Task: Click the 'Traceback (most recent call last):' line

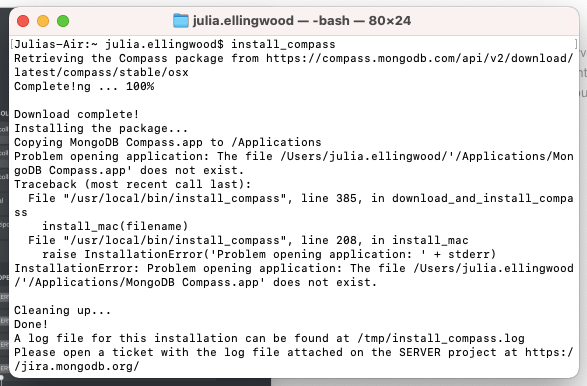Action: click(133, 184)
